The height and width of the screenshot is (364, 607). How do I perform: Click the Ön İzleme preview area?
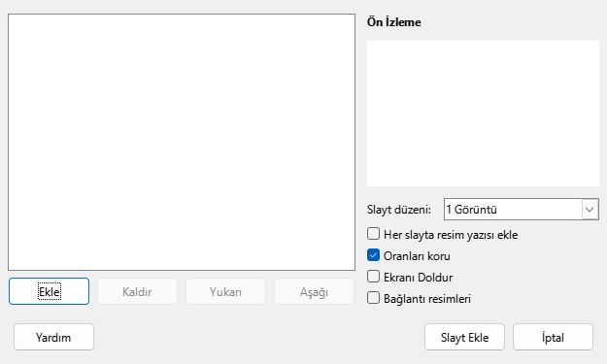pyautogui.click(x=483, y=114)
